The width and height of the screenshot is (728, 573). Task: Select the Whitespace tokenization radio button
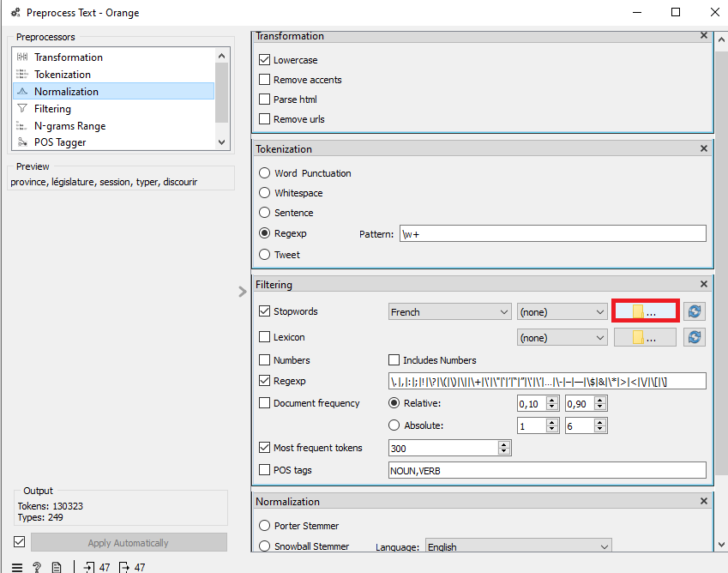coord(265,193)
